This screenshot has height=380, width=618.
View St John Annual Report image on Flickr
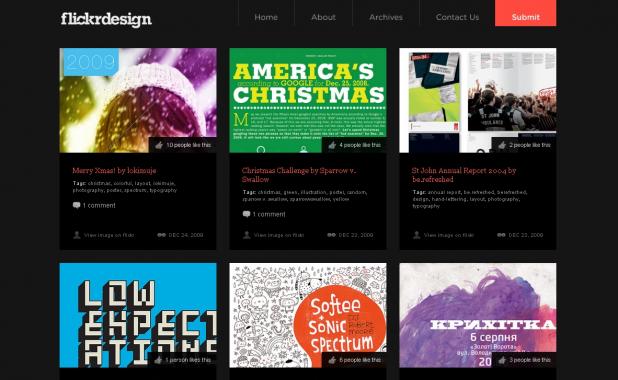449,235
